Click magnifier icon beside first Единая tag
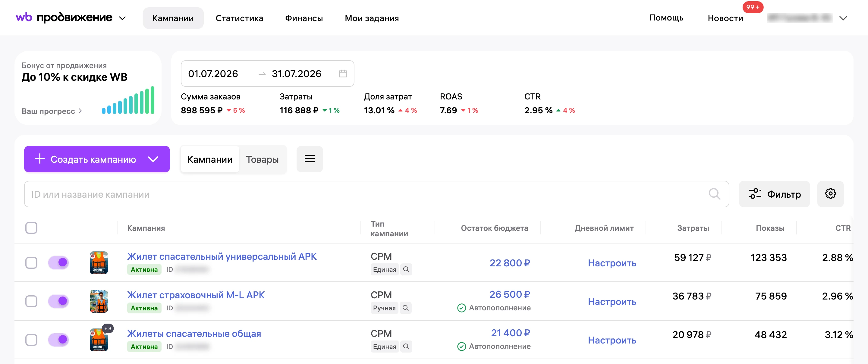 coord(406,269)
